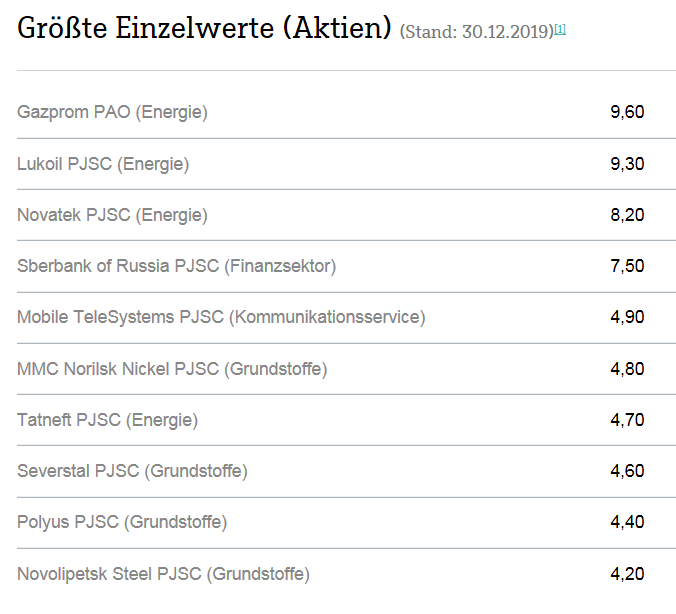Select Novatek PJSC (Energie) entry
This screenshot has height=614, width=676.
[112, 215]
